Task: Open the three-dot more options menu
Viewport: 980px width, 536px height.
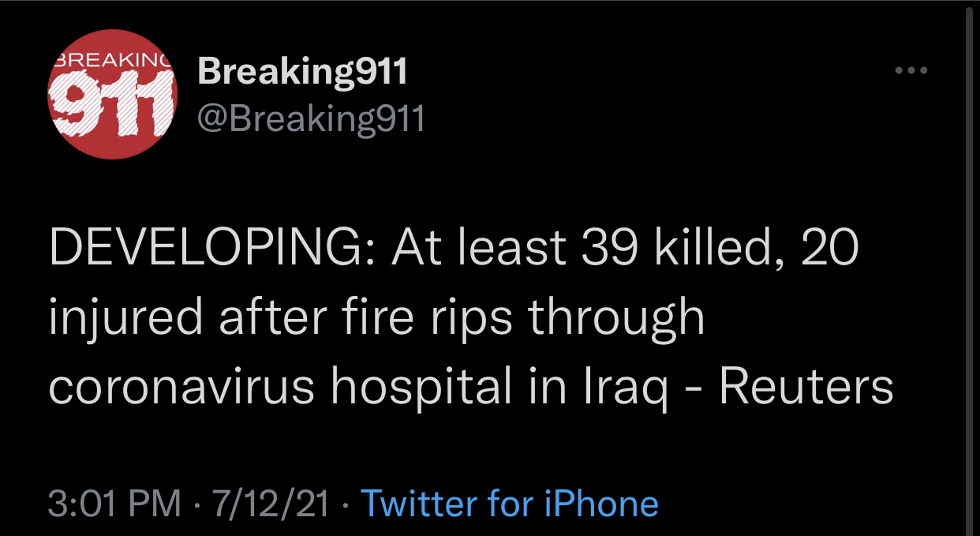Action: pyautogui.click(x=911, y=72)
